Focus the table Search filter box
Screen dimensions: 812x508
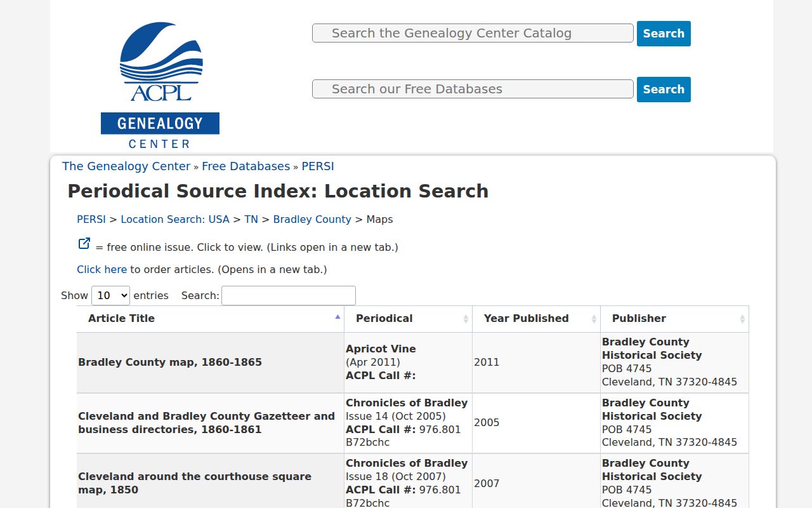tap(289, 295)
